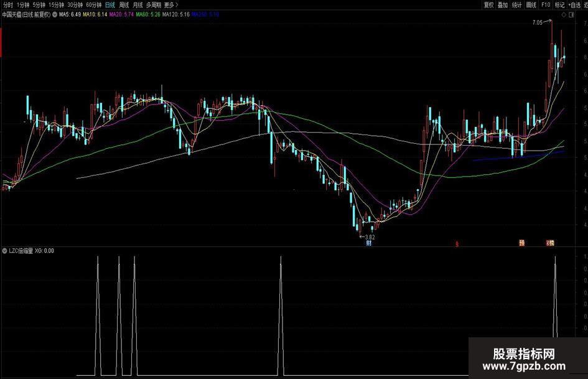Click the panel layout icon in chart corner
The width and height of the screenshot is (588, 379).
point(571,15)
